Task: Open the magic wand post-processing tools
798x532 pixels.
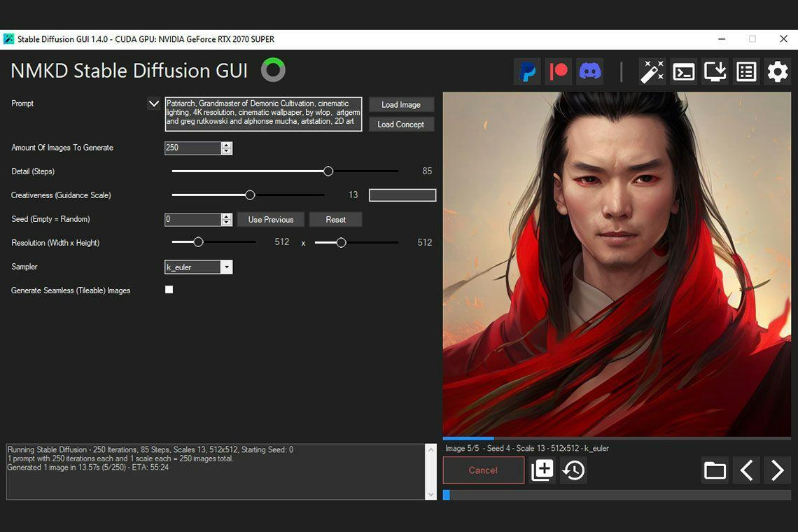Action: point(652,71)
